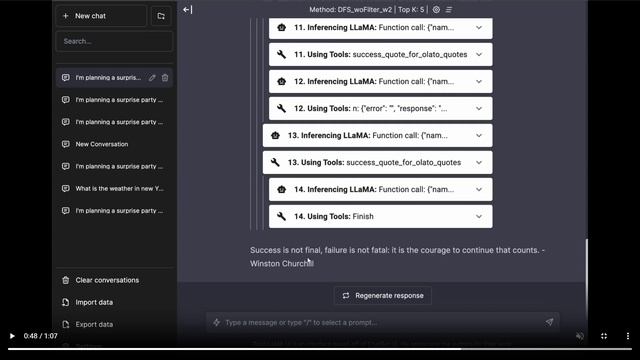The image size is (640, 360).
Task: Open "What is the weather in new Y..." chat
Action: (x=114, y=189)
